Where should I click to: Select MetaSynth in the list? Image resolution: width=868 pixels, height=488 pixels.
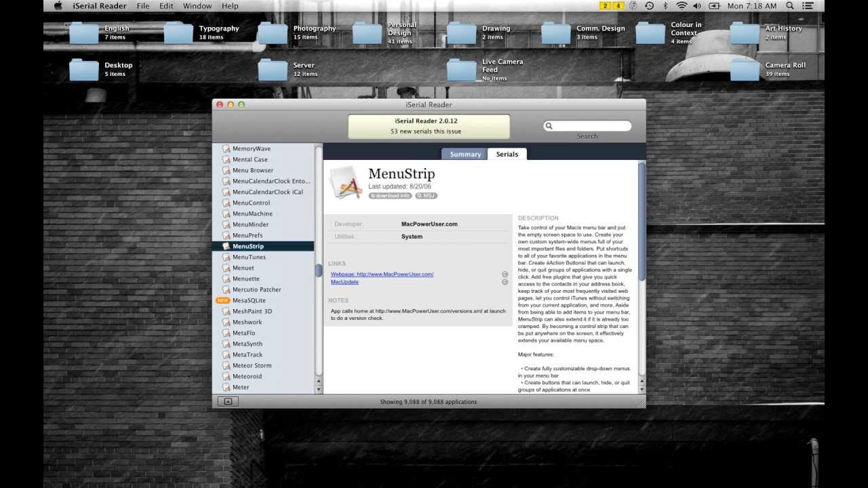point(263,344)
